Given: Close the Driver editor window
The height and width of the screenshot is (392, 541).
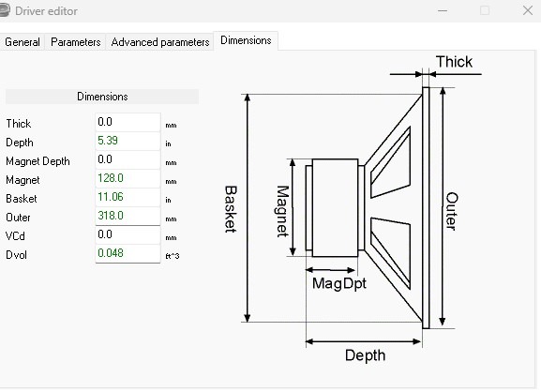Looking at the screenshot, I should (x=528, y=10).
